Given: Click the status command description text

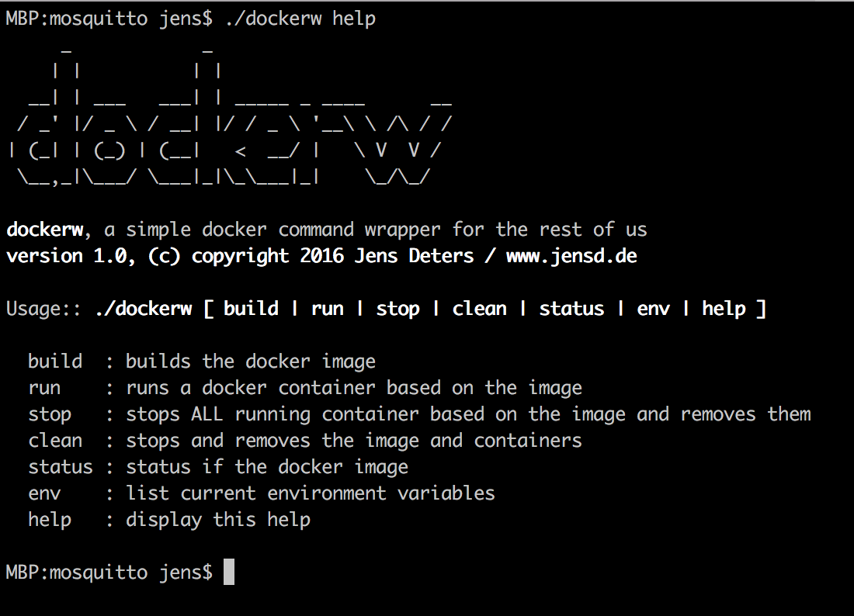Looking at the screenshot, I should (267, 466).
